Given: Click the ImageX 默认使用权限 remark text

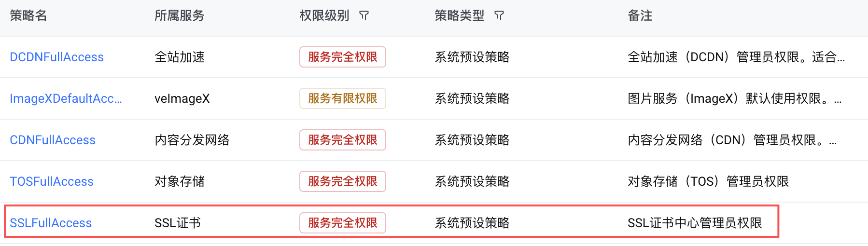Looking at the screenshot, I should click(734, 99).
